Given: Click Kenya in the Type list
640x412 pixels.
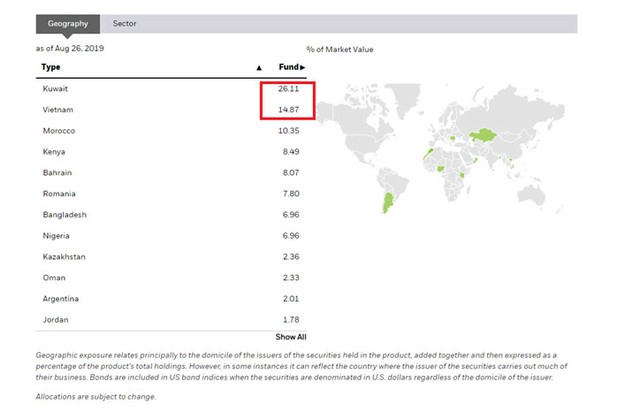Looking at the screenshot, I should (x=54, y=152).
